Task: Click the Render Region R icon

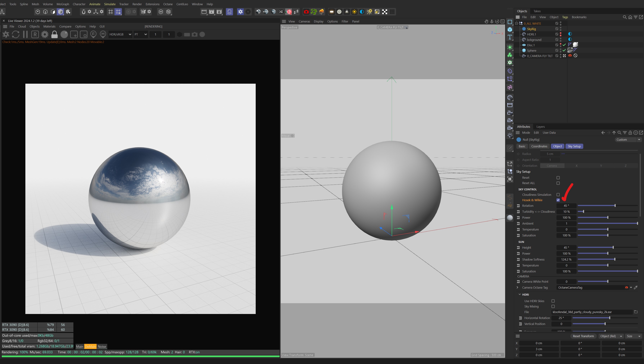Action: coord(35,34)
